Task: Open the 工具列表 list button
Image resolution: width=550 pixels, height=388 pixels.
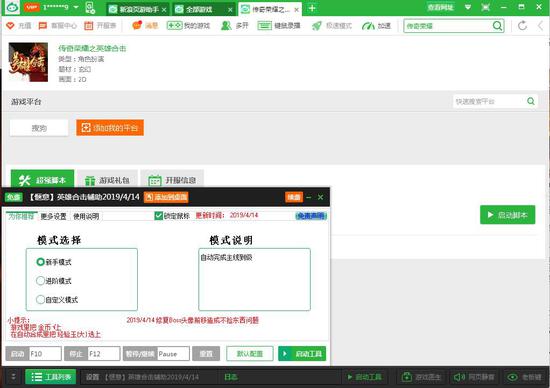Action: click(51, 377)
